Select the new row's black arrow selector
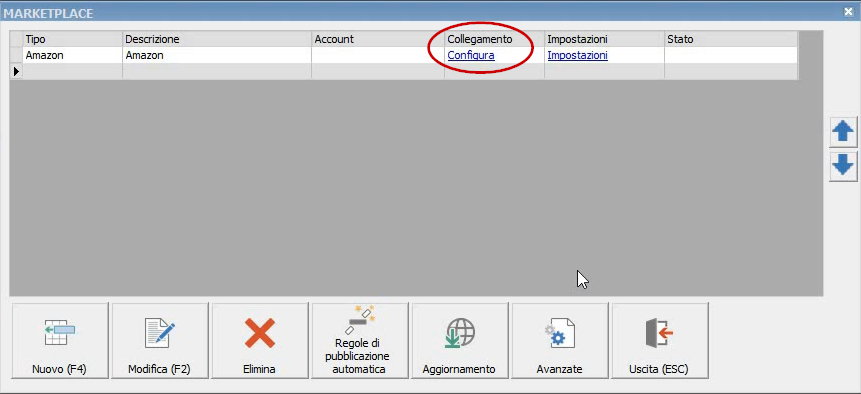861x394 pixels. (16, 71)
